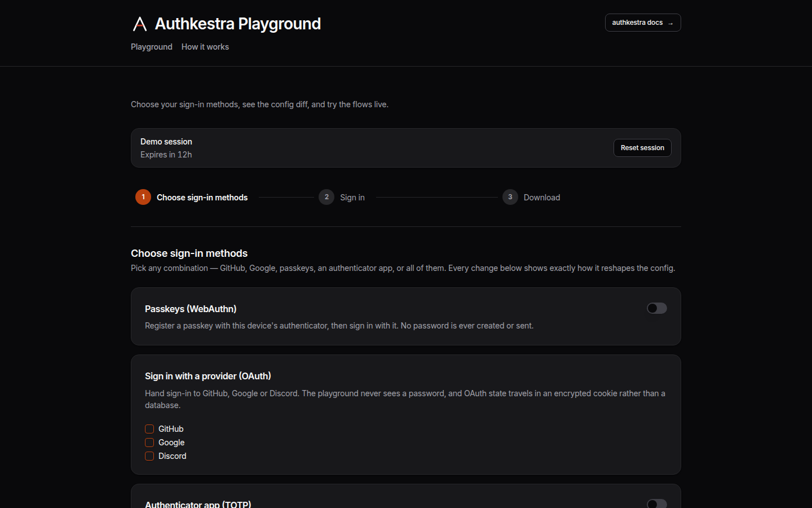Select step 1 Choose sign-in methods
The image size is (812, 508).
click(x=192, y=197)
